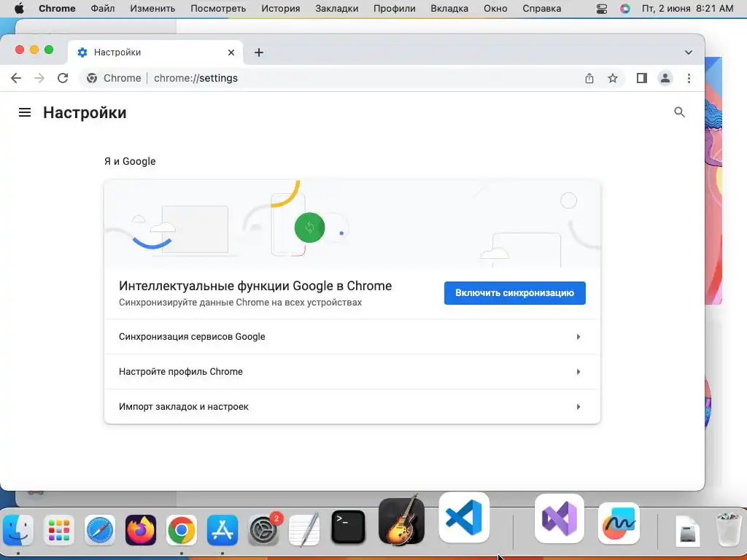Click Включить синхронизацию button

tap(514, 293)
